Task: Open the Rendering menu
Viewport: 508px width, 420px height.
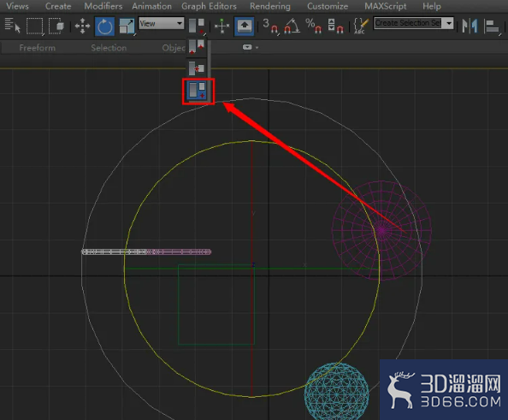Action: coord(270,6)
